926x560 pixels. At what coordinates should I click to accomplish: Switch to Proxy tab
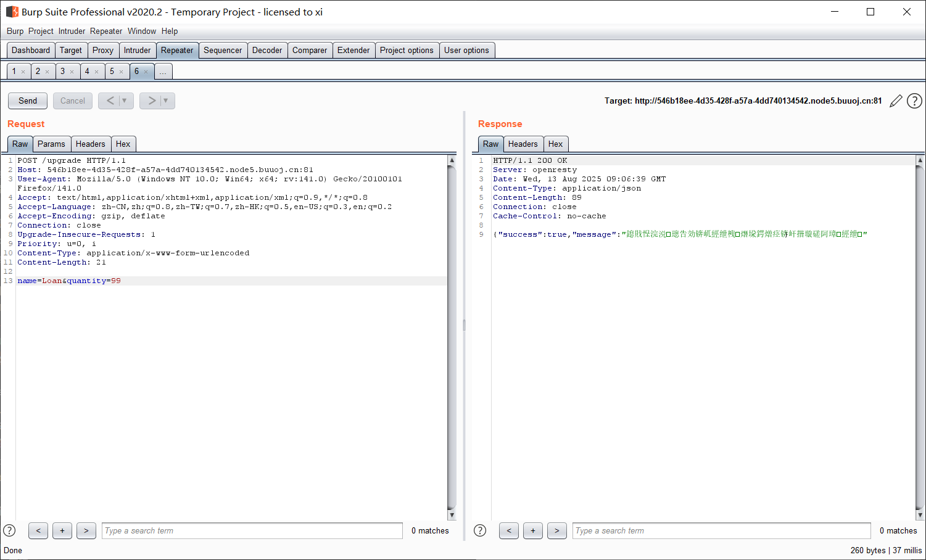pos(103,51)
